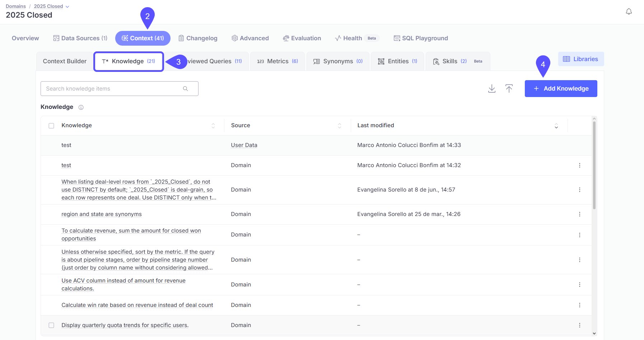Open the Evaluation tab
This screenshot has height=340, width=644.
pos(302,38)
